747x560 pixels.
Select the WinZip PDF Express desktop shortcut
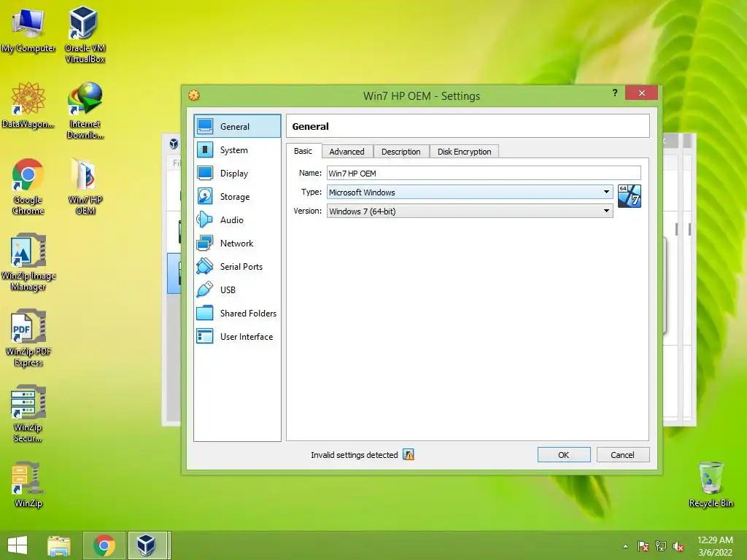point(28,338)
